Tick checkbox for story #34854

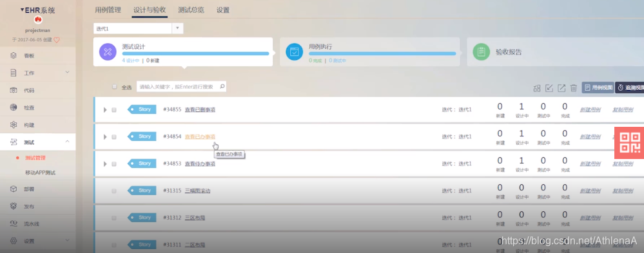click(113, 137)
